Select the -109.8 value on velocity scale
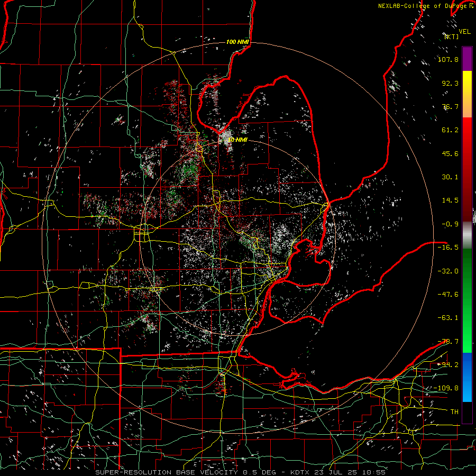Image resolution: width=476 pixels, height=476 pixels. 446,388
